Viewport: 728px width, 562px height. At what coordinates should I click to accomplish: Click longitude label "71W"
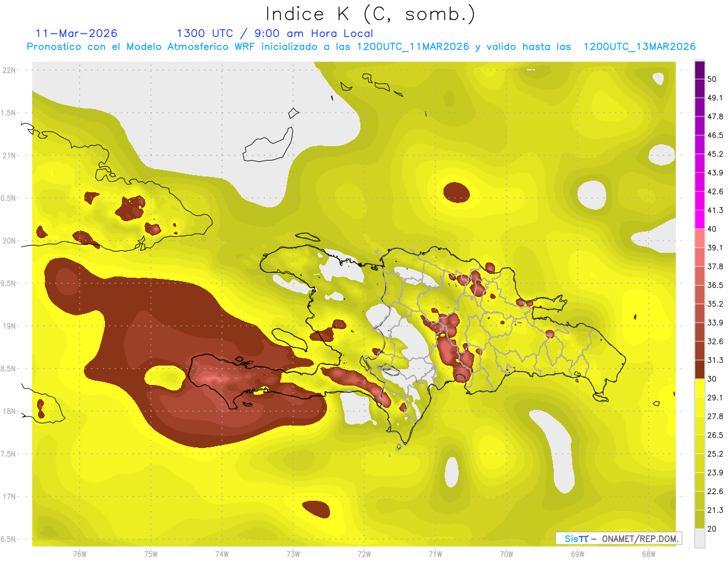pos(435,554)
